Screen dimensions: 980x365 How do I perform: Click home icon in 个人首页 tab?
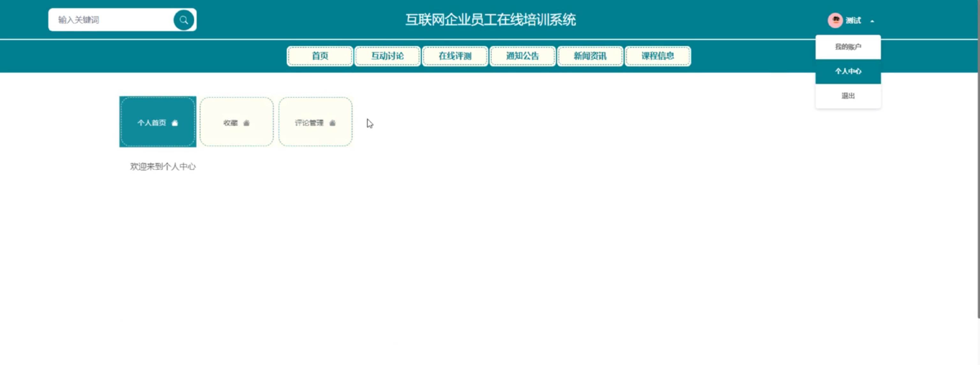[x=175, y=123]
